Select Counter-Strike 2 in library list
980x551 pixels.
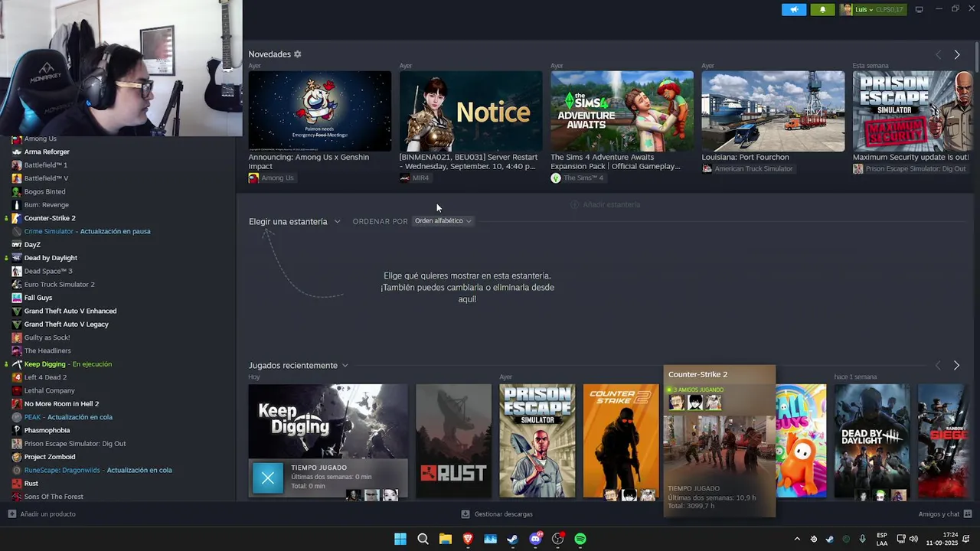pyautogui.click(x=50, y=218)
